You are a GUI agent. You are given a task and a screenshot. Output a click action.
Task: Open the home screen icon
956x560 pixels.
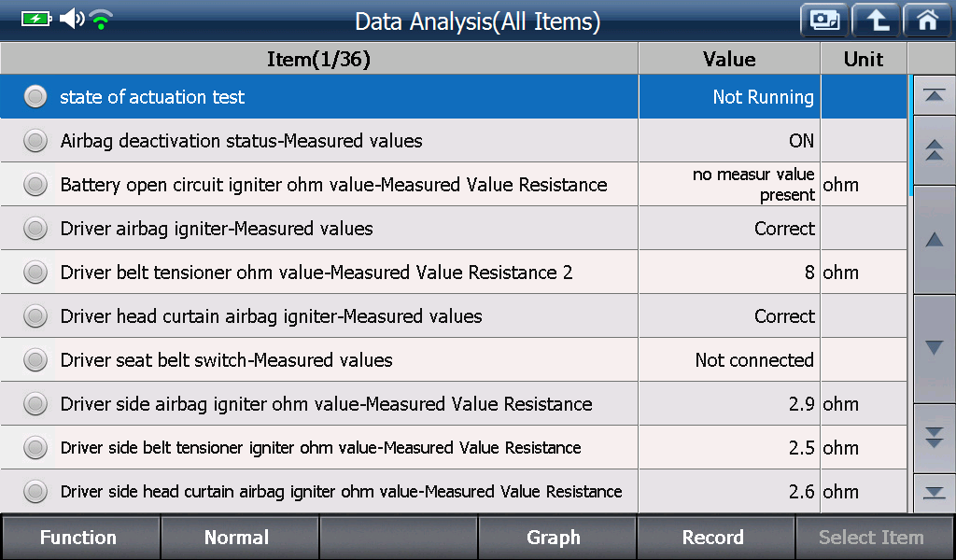(927, 21)
